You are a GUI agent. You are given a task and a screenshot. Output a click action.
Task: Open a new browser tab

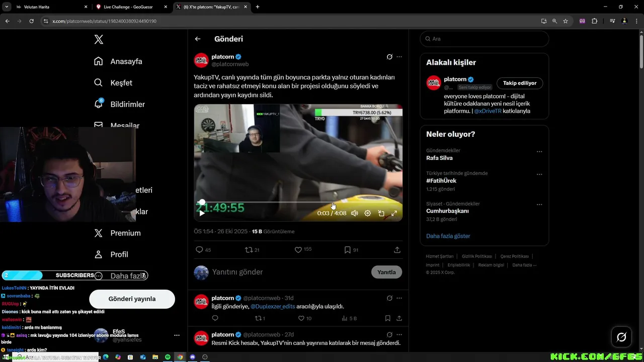click(x=258, y=7)
